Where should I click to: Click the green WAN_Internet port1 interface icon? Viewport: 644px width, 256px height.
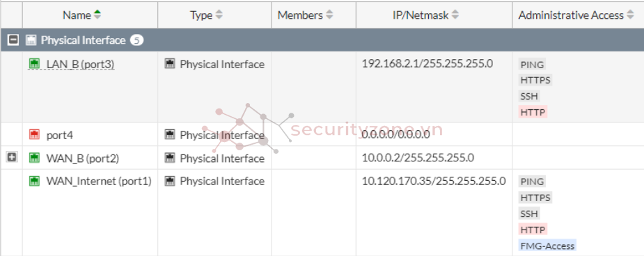click(34, 181)
